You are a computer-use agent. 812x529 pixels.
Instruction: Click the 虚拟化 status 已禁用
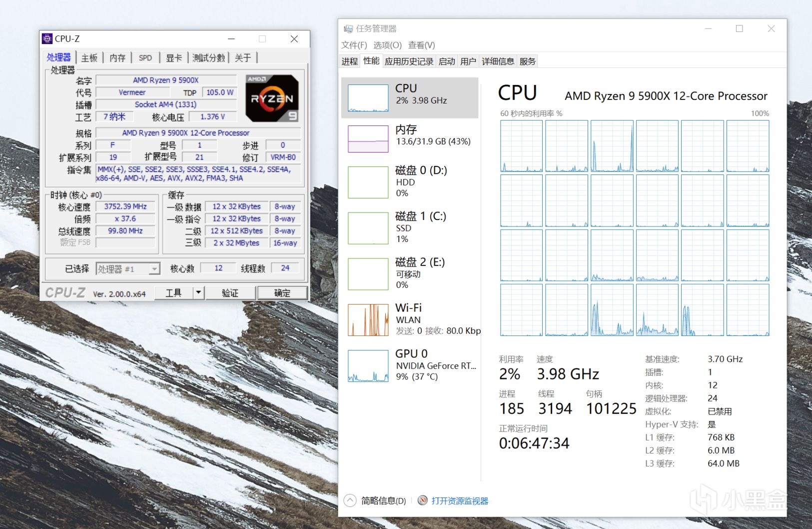720,411
